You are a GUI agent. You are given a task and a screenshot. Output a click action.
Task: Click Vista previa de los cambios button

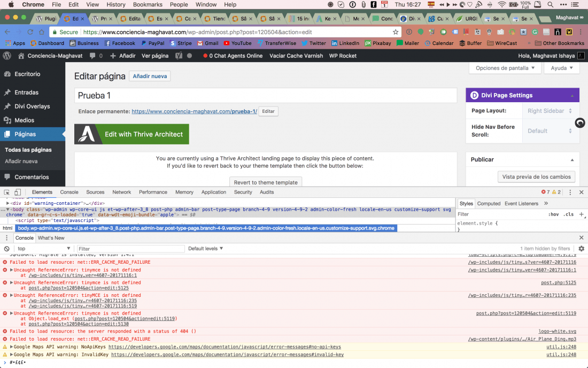tap(536, 177)
